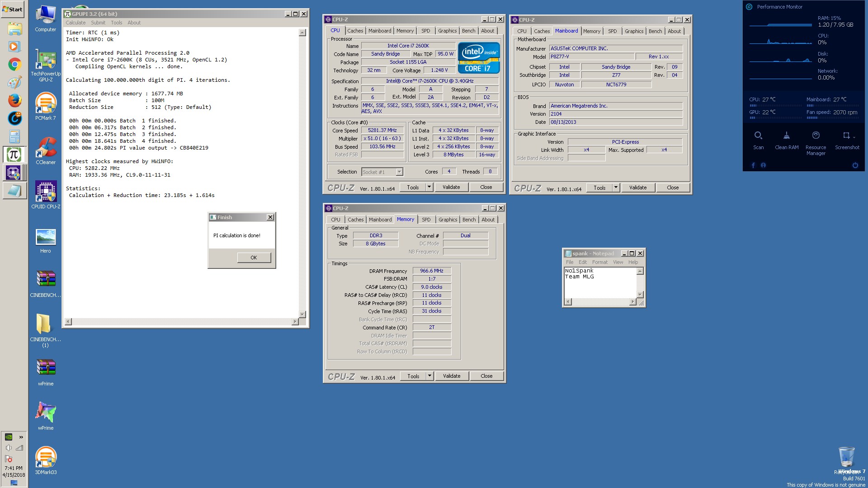
Task: Open Paint from the taskbar
Action: pos(14,82)
